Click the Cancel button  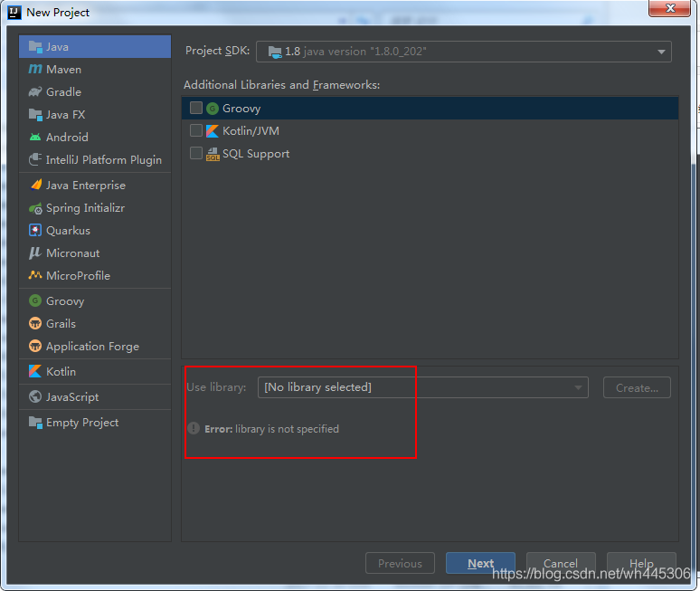click(x=561, y=563)
